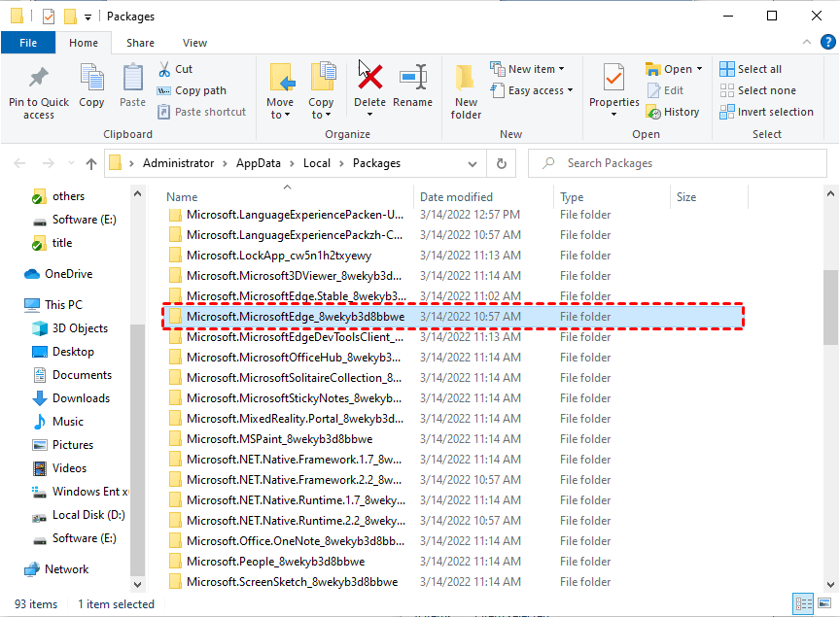840x617 pixels.
Task: Go up one folder level with the arrow
Action: click(91, 164)
